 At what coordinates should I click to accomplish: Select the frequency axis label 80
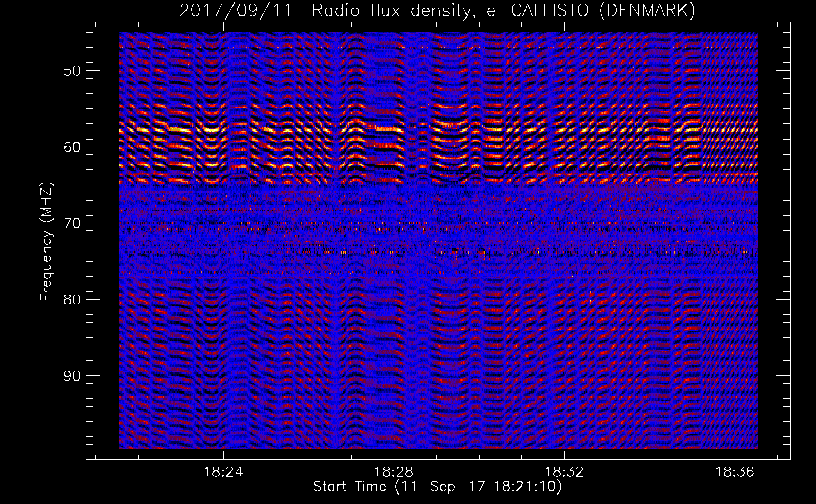[x=72, y=300]
